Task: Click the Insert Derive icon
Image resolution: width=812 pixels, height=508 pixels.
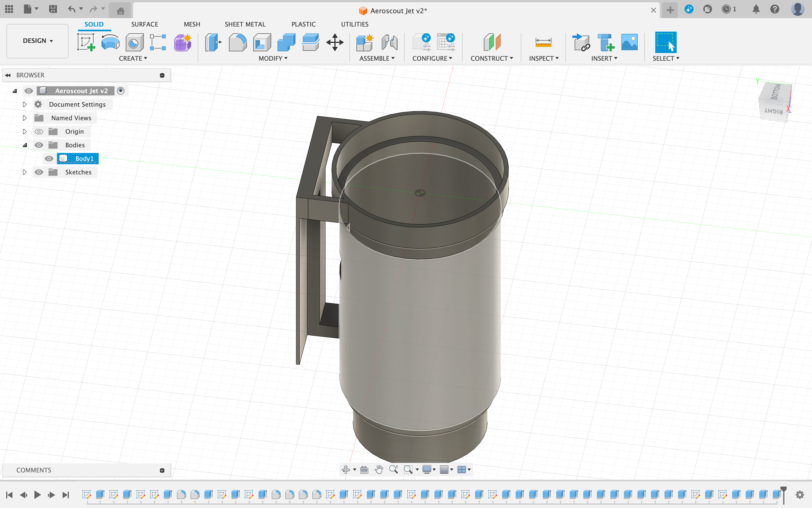Action: point(581,42)
